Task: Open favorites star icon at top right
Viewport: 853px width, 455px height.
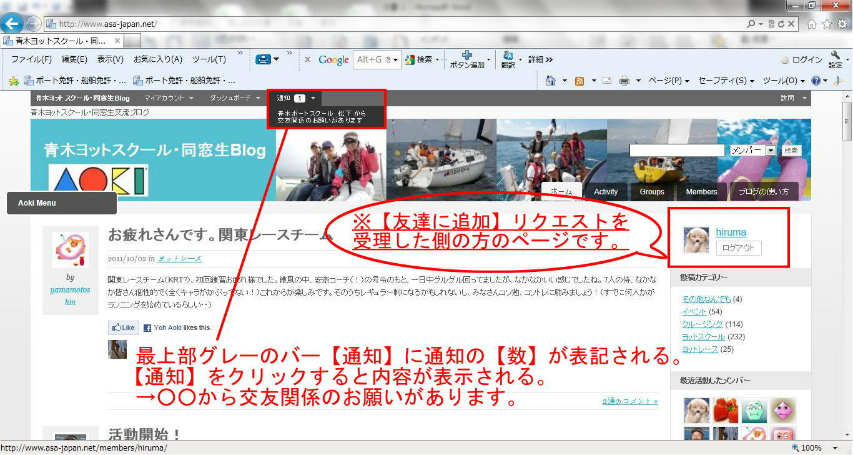Action: (x=827, y=24)
